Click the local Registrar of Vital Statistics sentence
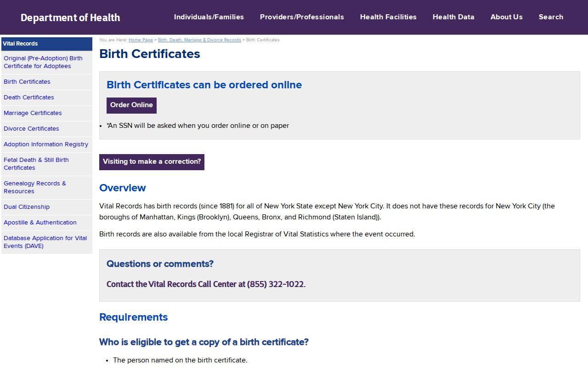The image size is (588, 368). [x=257, y=234]
